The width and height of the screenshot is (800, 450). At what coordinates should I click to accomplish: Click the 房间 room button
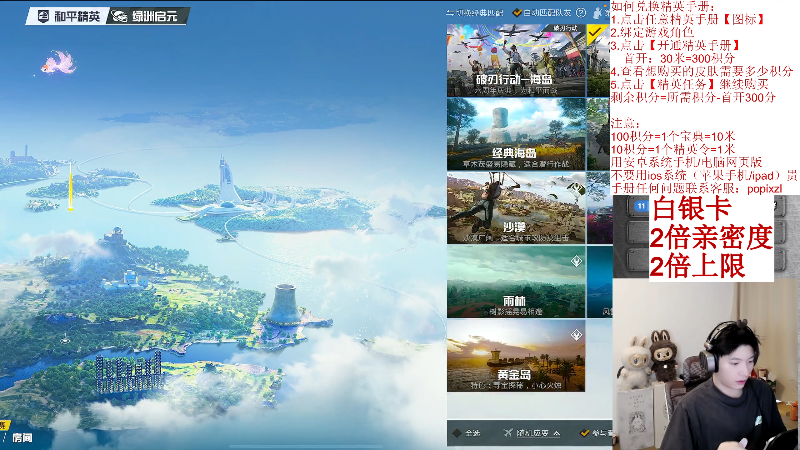22,437
